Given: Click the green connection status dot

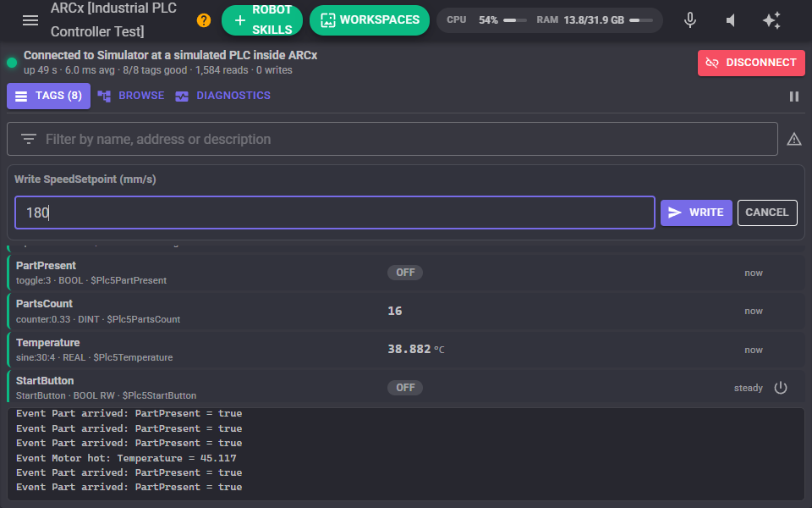Looking at the screenshot, I should 12,63.
